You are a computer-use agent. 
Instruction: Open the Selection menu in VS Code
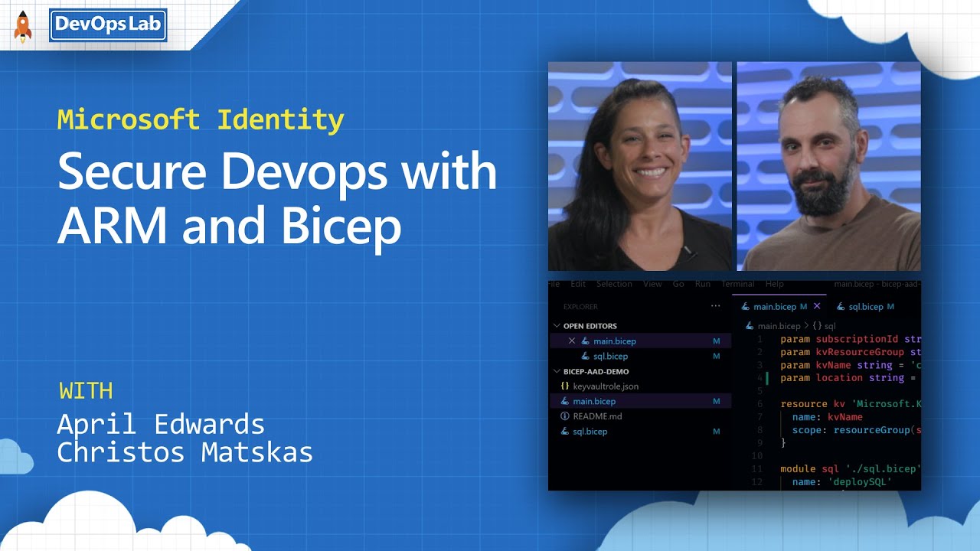pyautogui.click(x=614, y=284)
